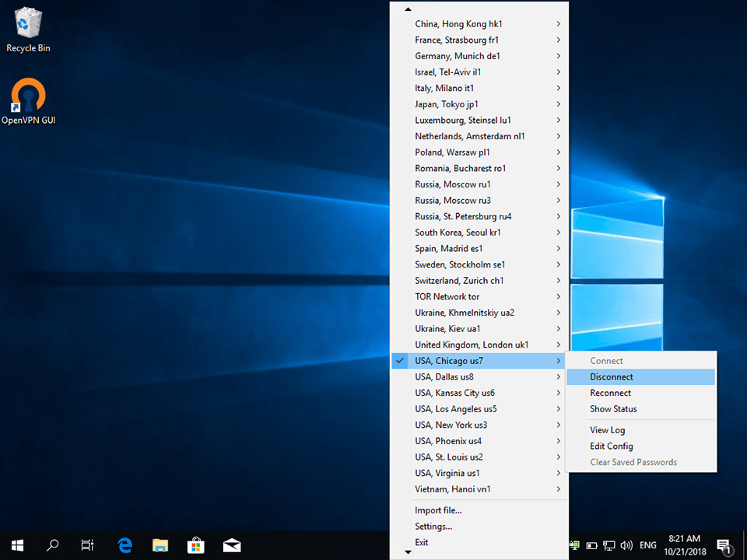Select the OpenVPN GUI desktop shortcut

(29, 101)
